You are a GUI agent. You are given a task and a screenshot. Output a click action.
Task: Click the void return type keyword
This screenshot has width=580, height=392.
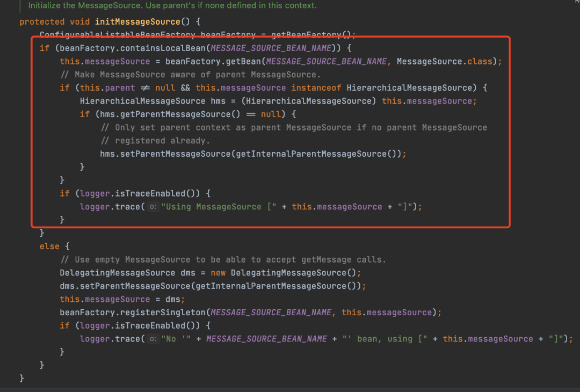click(80, 21)
